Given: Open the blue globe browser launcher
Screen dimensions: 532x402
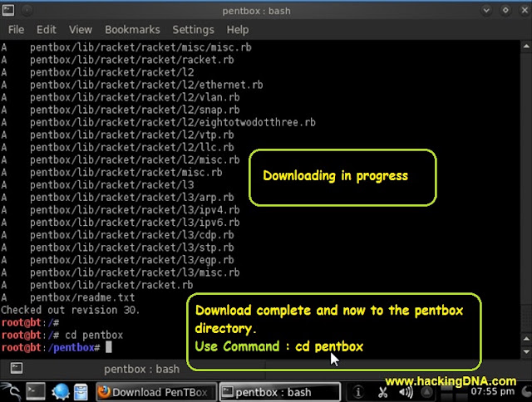Looking at the screenshot, I should (x=61, y=392).
